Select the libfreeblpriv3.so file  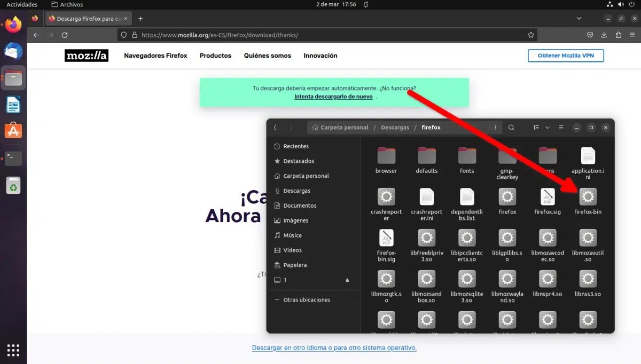tap(427, 246)
